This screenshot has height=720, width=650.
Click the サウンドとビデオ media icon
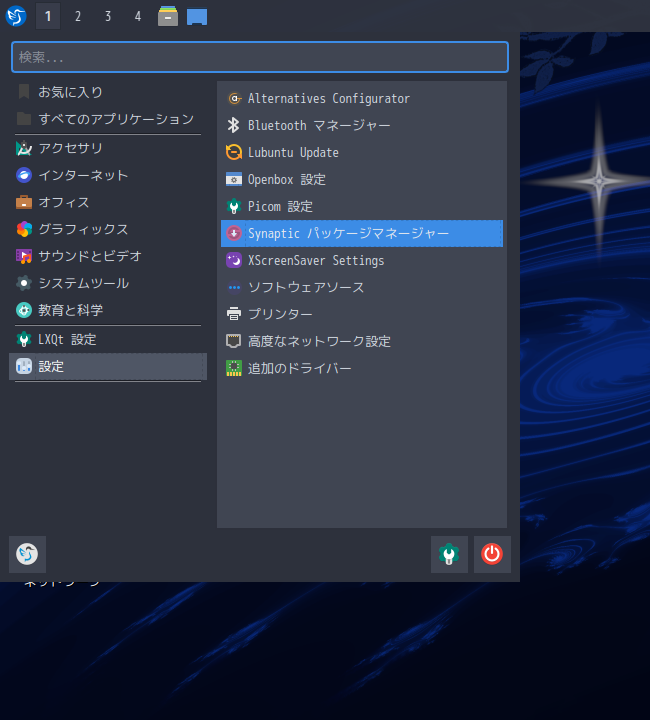point(24,256)
